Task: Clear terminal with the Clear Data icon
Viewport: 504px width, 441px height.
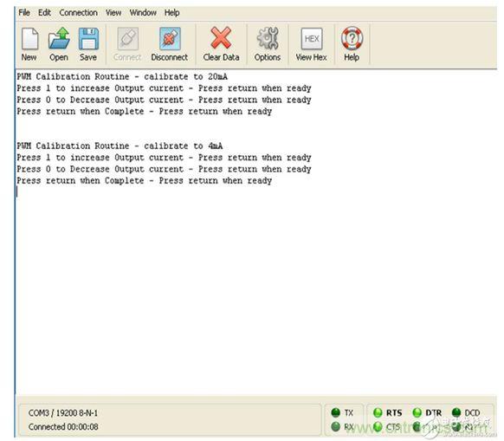Action: [x=221, y=38]
